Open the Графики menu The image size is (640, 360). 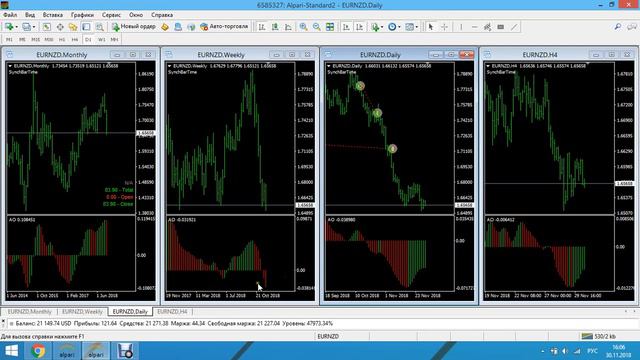click(82, 15)
